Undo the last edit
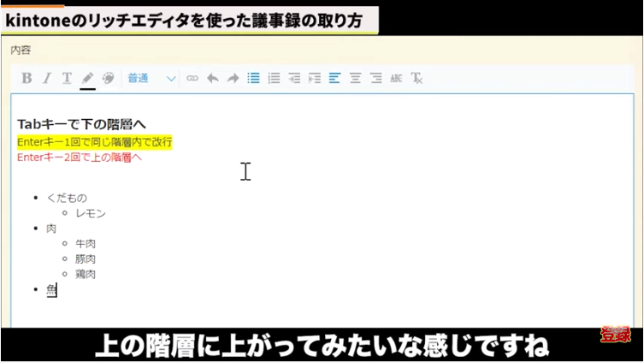Screen dimensions: 644x363 click(x=212, y=78)
